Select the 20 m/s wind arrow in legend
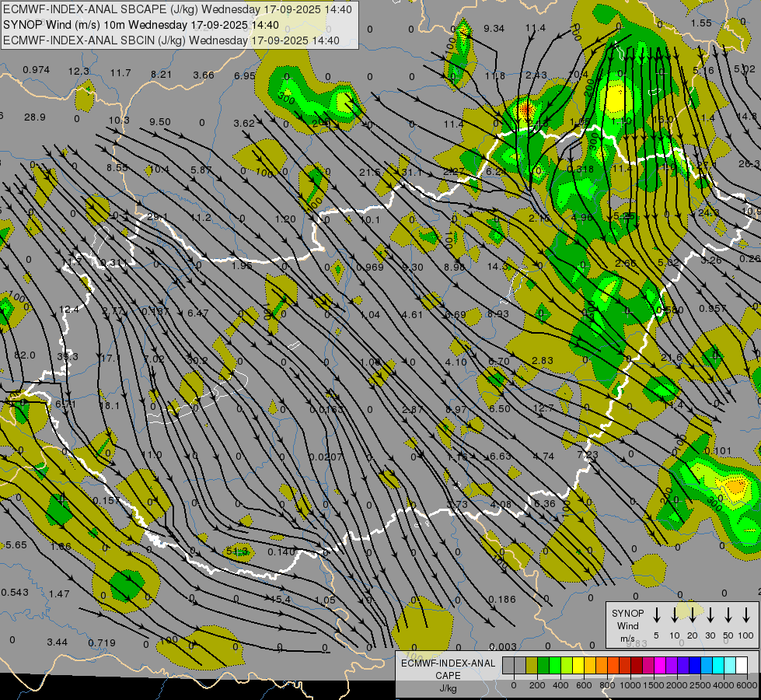Viewport: 761px width, 700px height. [x=692, y=615]
